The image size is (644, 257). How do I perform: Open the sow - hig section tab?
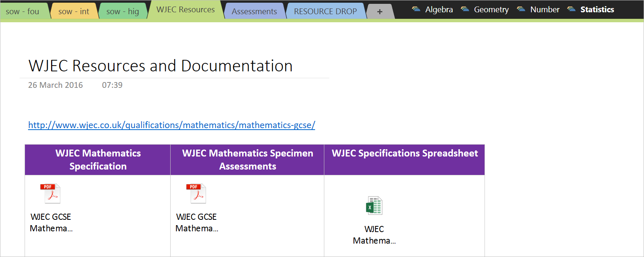pyautogui.click(x=123, y=12)
